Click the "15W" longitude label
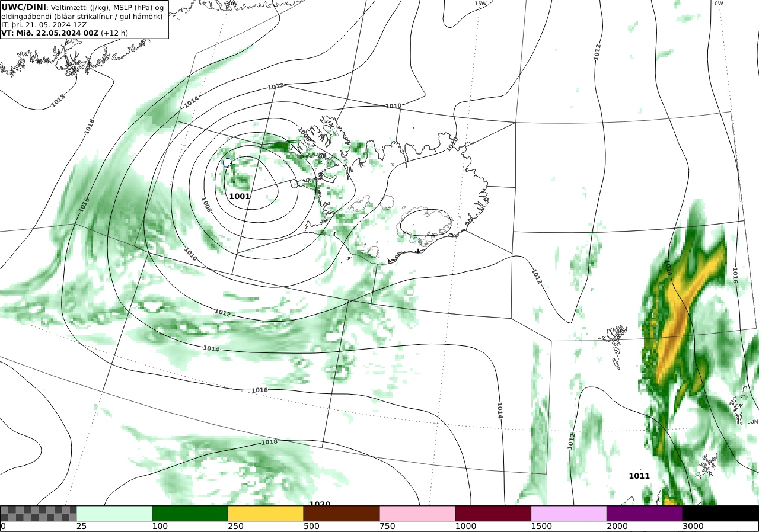The width and height of the screenshot is (759, 532). pos(480,4)
